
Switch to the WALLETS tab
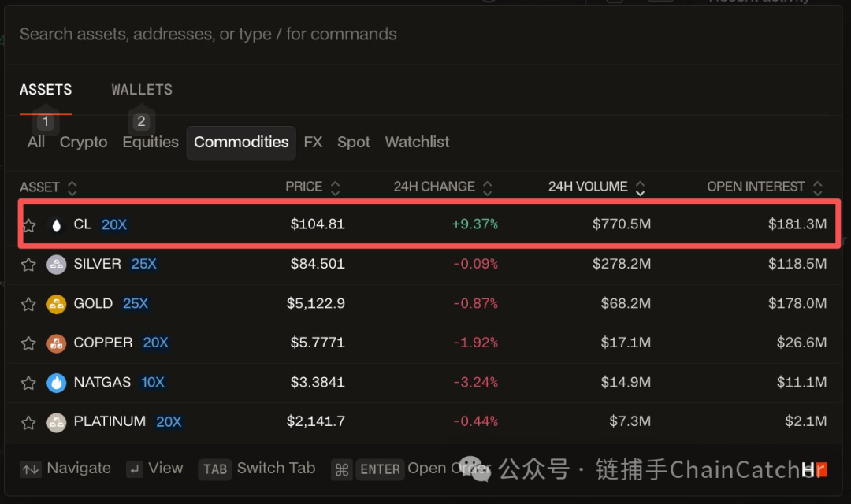[x=142, y=90]
